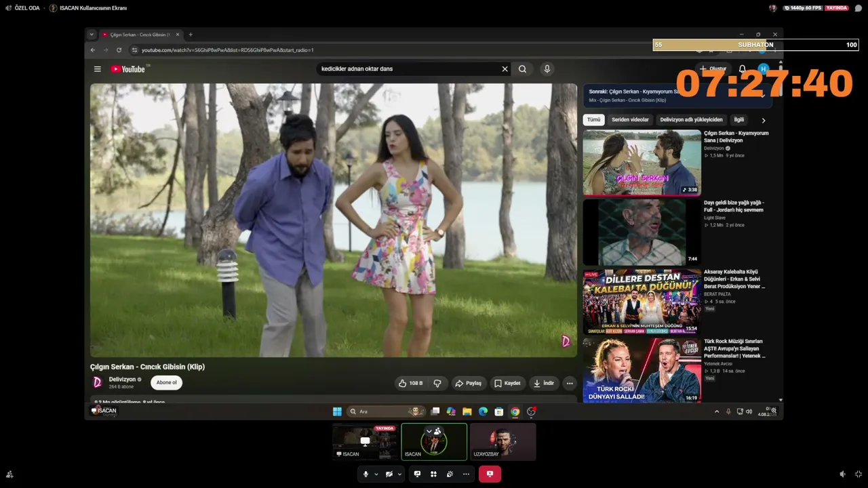
Task: Click the red stop-watching stream button
Action: coord(490,474)
